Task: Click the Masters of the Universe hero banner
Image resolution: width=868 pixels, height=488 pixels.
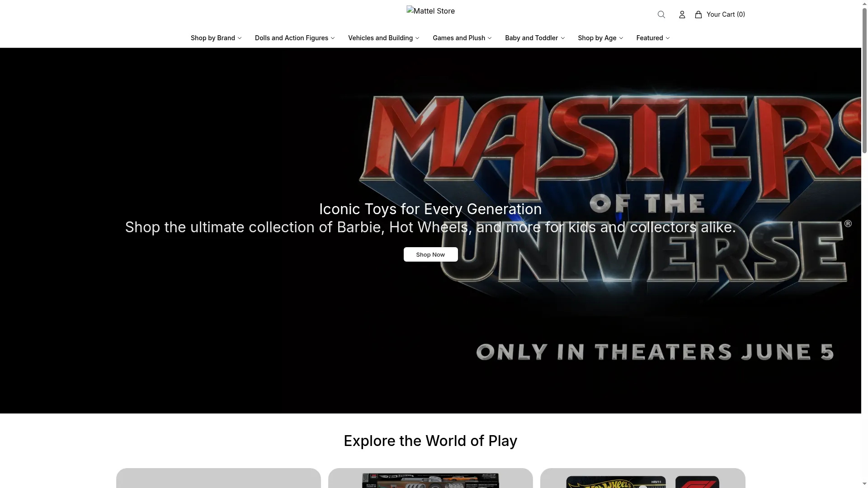Action: click(430, 230)
